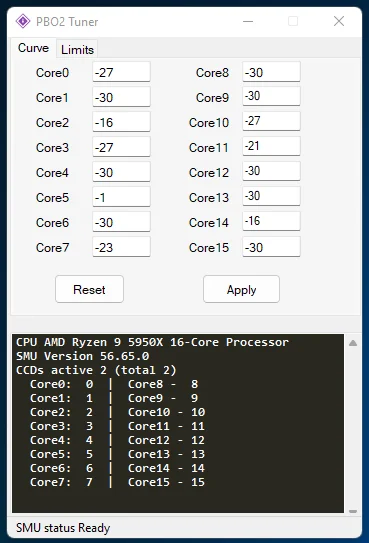Click the PBO2 Tuner app icon
Viewport: 369px width, 543px height.
click(23, 21)
